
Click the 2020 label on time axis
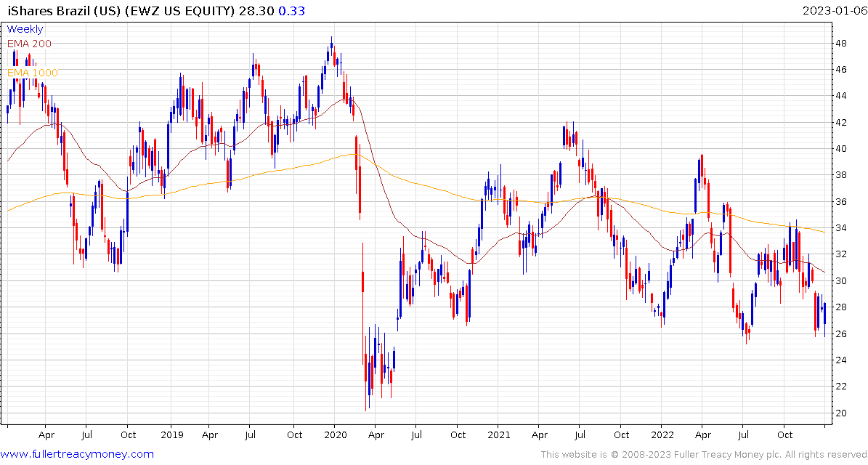334,434
